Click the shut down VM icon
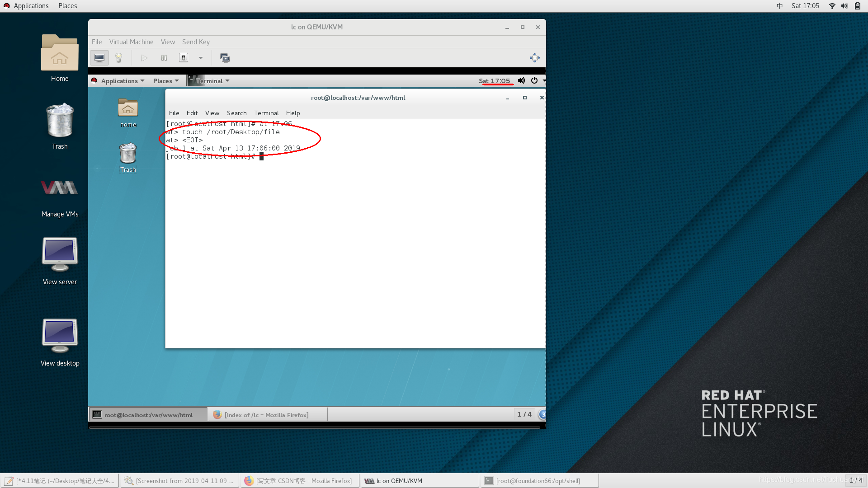Image resolution: width=868 pixels, height=488 pixels. (184, 58)
